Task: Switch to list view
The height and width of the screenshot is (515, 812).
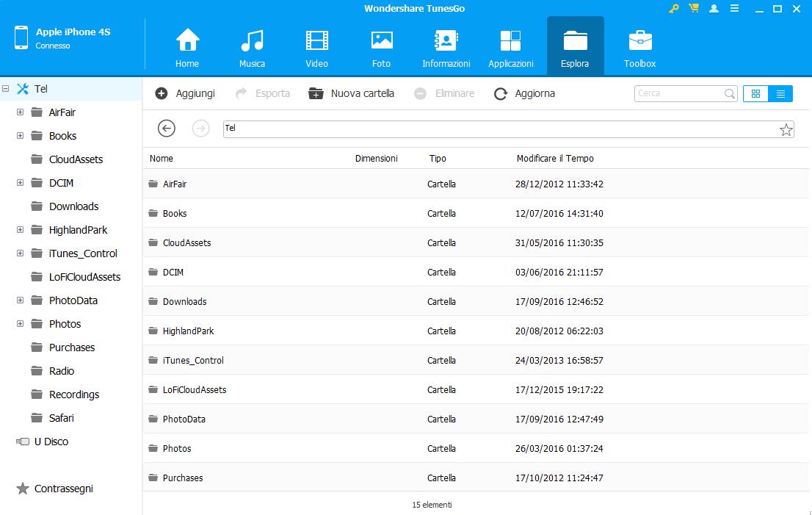Action: click(x=780, y=94)
